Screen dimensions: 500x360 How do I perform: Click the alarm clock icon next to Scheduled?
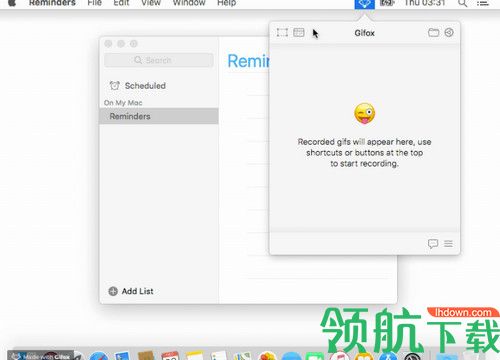click(114, 86)
